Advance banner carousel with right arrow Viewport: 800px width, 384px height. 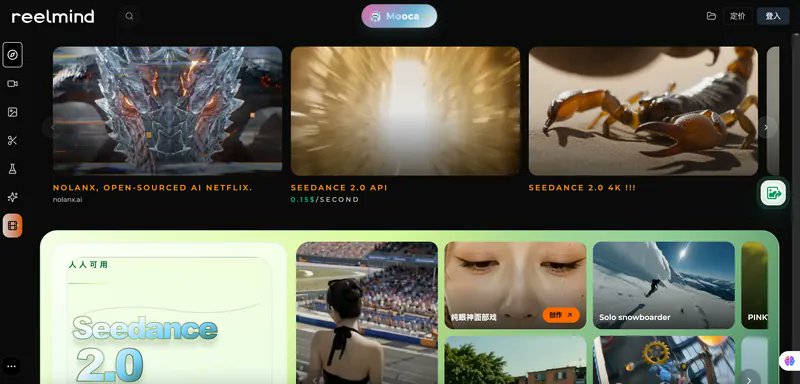pos(766,127)
